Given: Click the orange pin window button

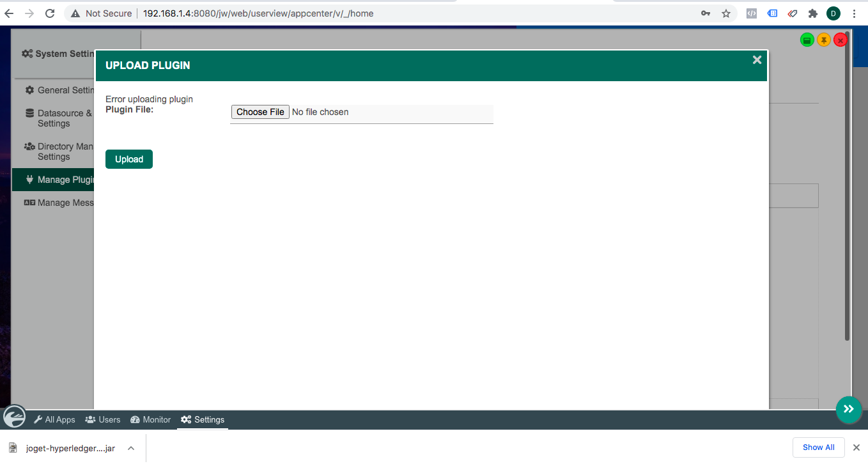Looking at the screenshot, I should [x=824, y=40].
